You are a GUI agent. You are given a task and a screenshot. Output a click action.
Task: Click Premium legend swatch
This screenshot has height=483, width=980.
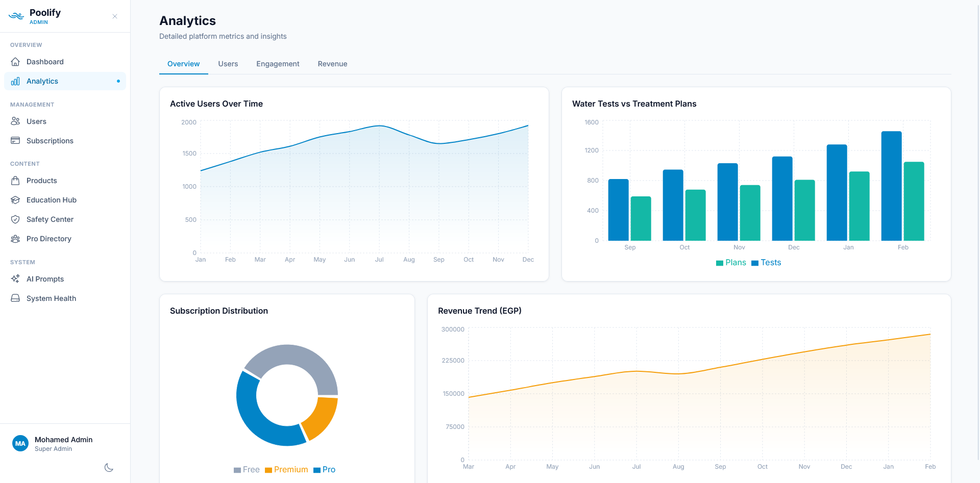tap(268, 470)
